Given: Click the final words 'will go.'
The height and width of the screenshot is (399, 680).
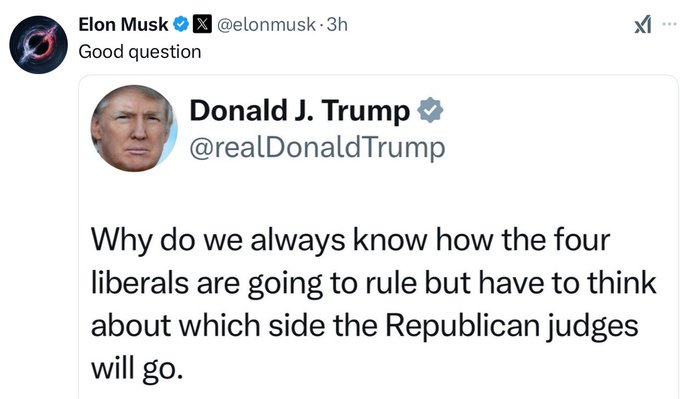Looking at the screenshot, I should click(x=137, y=369).
